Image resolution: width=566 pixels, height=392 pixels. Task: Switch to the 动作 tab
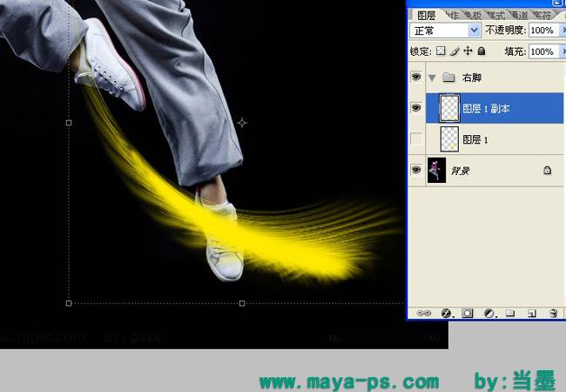453,15
